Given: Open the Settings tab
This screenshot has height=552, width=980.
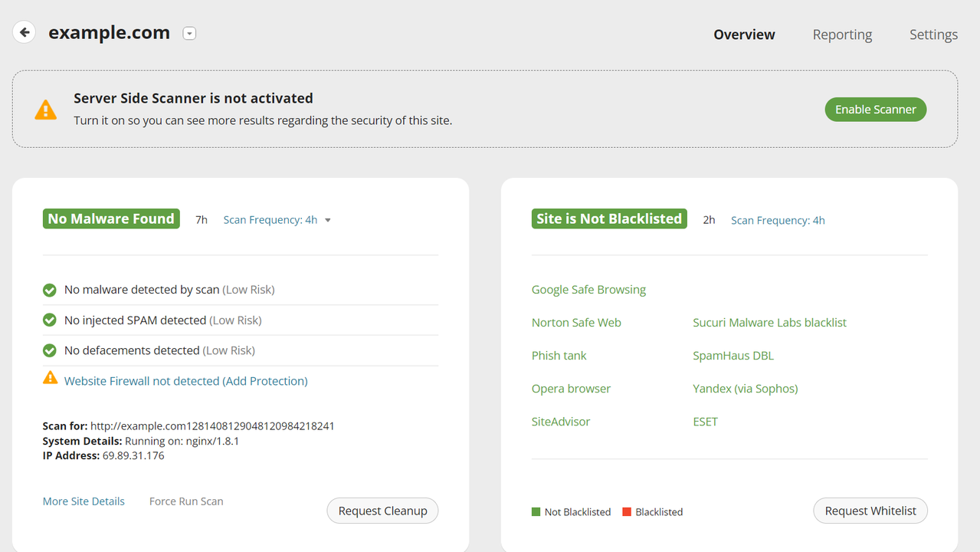Looking at the screenshot, I should [933, 34].
